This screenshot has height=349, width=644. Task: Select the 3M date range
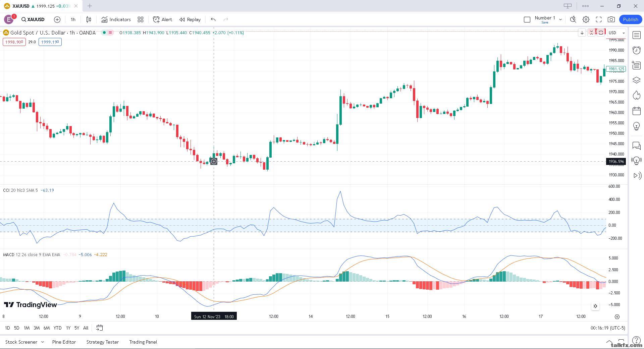[37, 328]
